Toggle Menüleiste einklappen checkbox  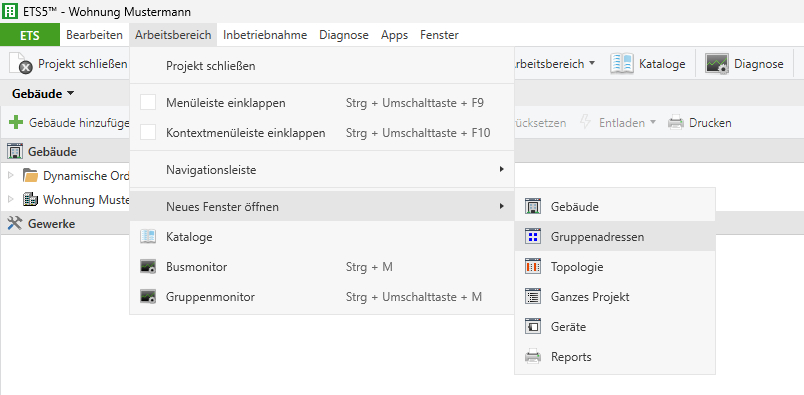[x=148, y=103]
